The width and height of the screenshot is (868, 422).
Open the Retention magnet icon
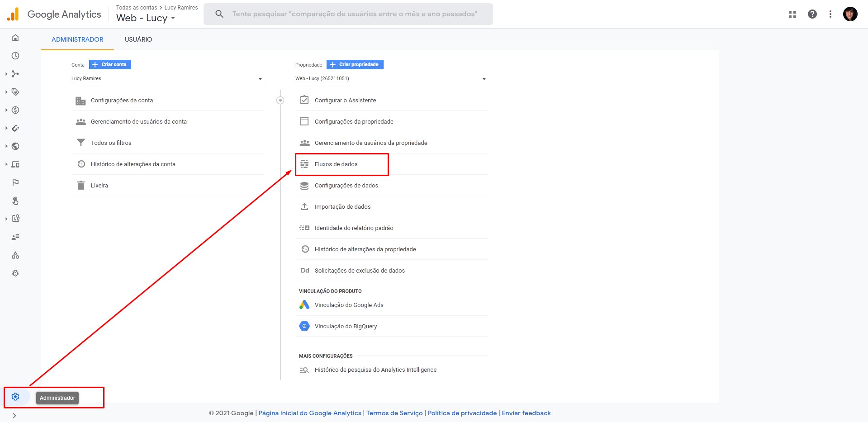pyautogui.click(x=15, y=128)
